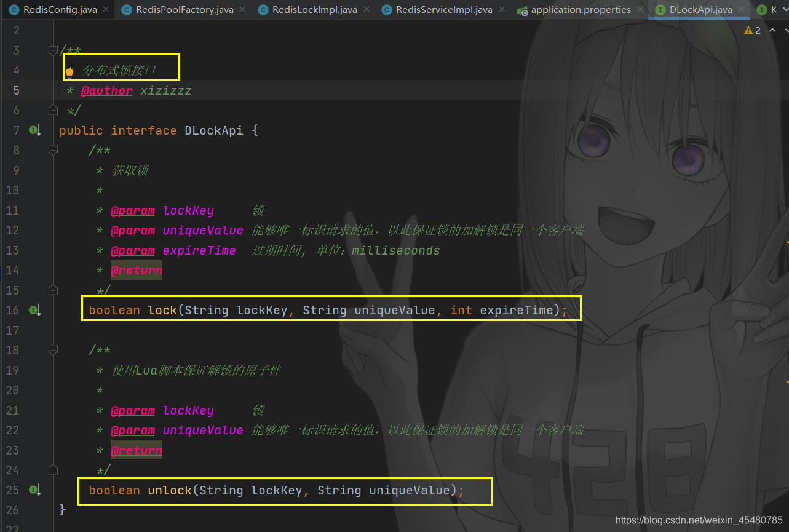Screen dimensions: 789x532
Task: Open the RedisLockImpl.java tab
Action: [x=315, y=10]
